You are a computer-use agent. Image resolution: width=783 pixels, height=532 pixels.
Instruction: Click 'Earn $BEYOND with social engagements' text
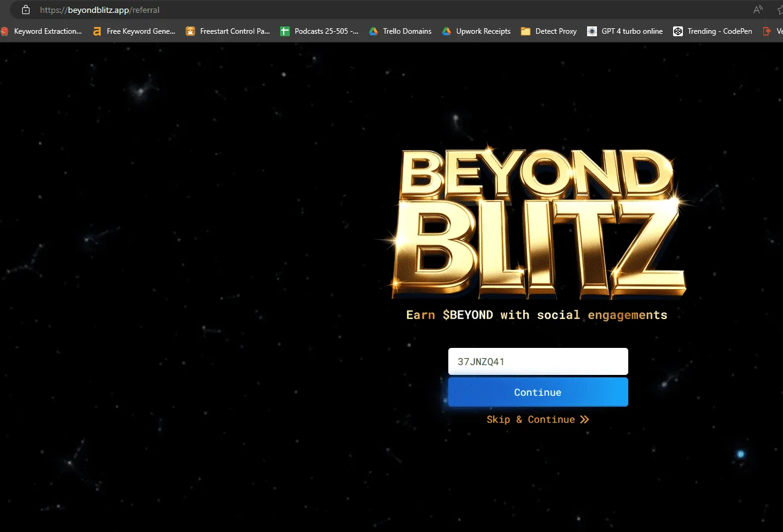(537, 315)
